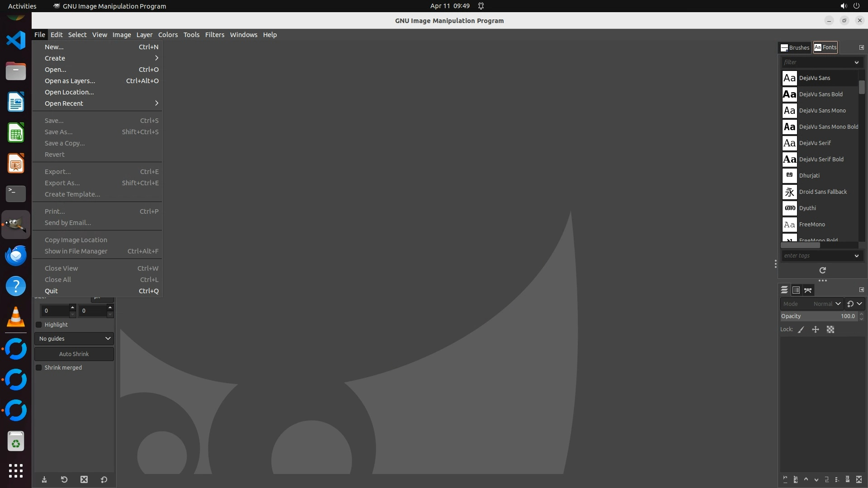Select the DejaVu Serif Bold font
This screenshot has width=868, height=488.
coord(821,159)
